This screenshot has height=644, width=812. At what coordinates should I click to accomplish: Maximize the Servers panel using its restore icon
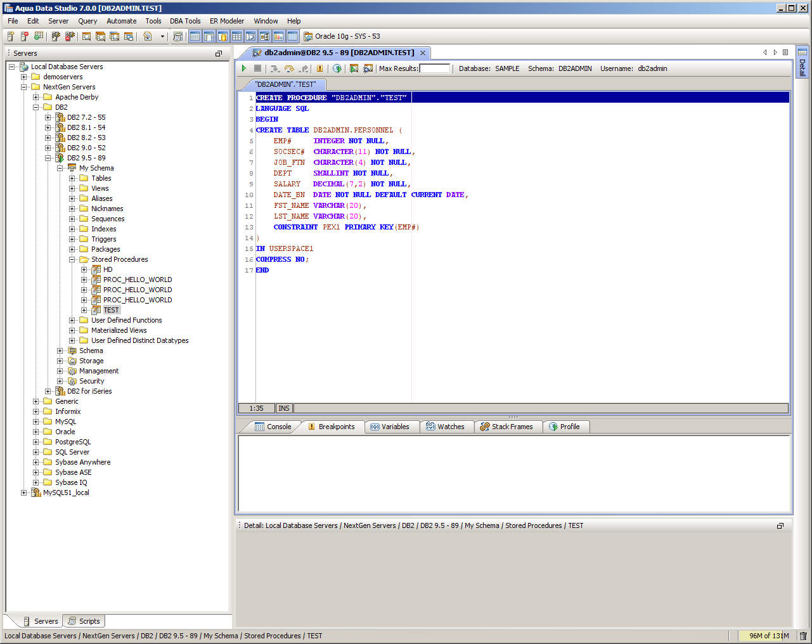pos(219,54)
